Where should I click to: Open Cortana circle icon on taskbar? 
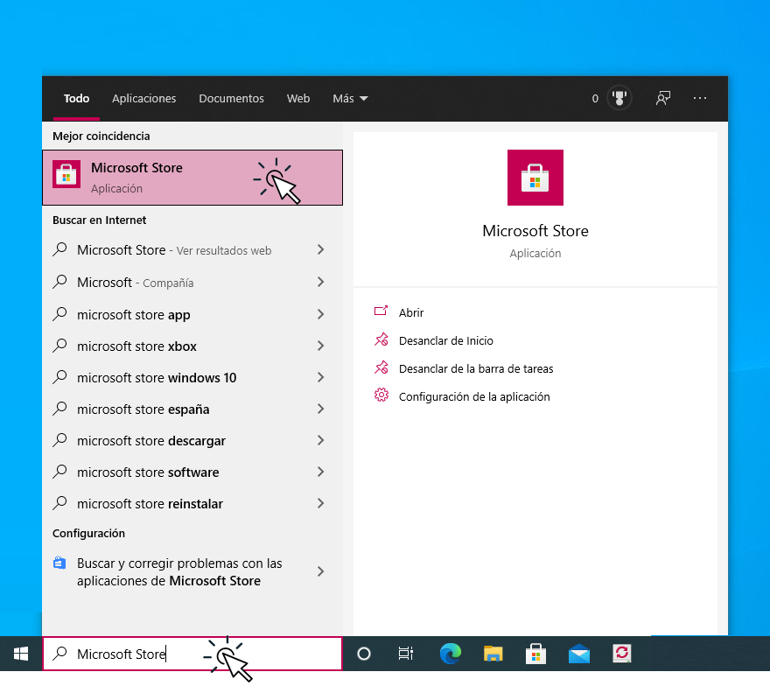[364, 654]
